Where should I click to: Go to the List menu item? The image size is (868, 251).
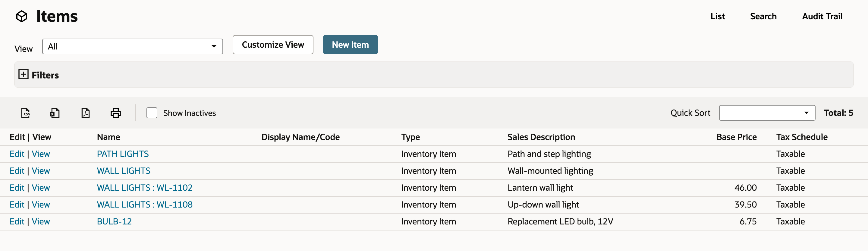(717, 16)
